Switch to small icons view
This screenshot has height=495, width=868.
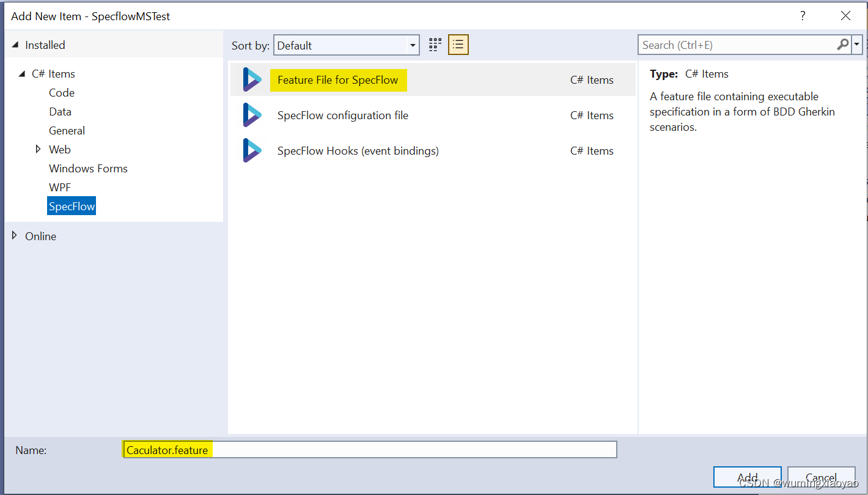435,44
